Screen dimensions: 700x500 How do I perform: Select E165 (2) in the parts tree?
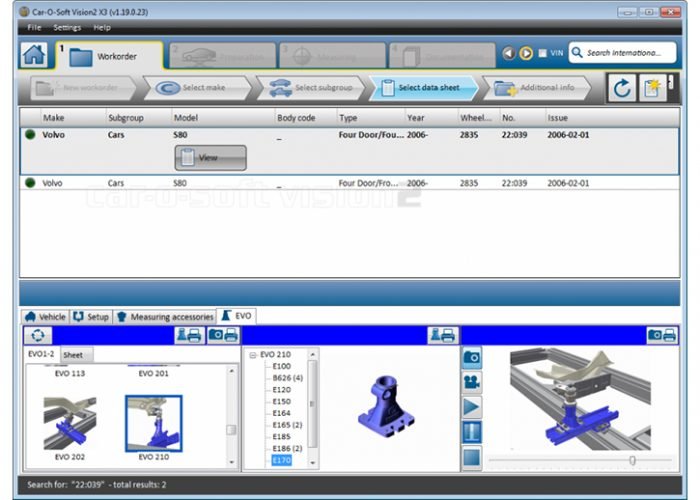tap(287, 426)
